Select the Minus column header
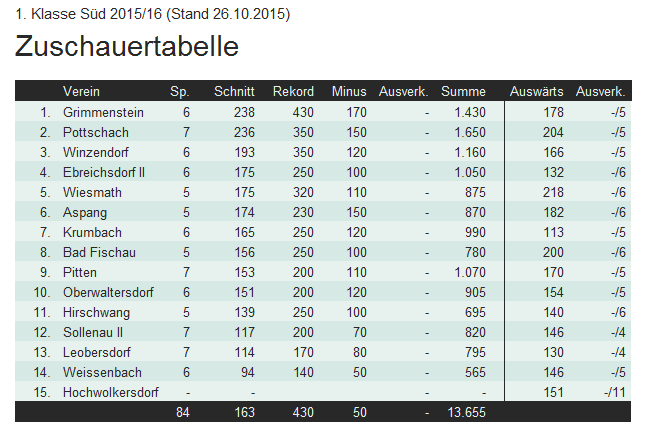 pyautogui.click(x=349, y=91)
